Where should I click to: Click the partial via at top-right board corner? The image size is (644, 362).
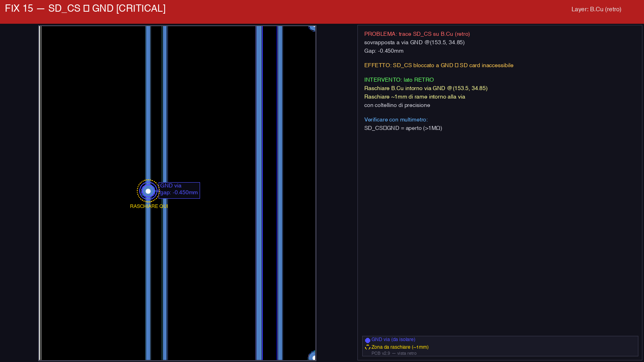pos(312,28)
